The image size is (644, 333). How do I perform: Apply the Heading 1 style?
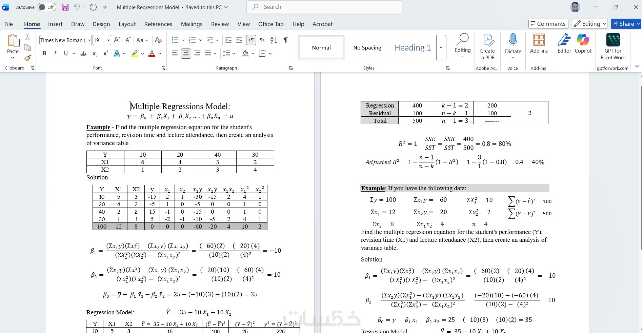[412, 48]
